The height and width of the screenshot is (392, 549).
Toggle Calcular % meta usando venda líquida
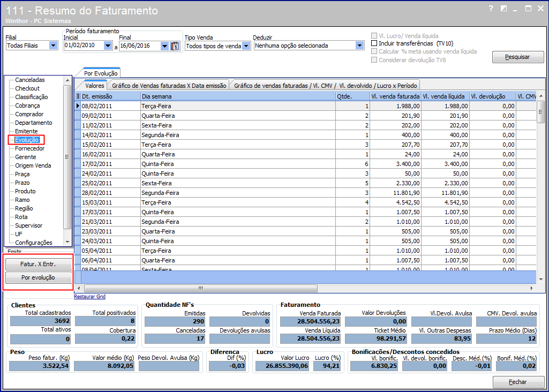[374, 51]
